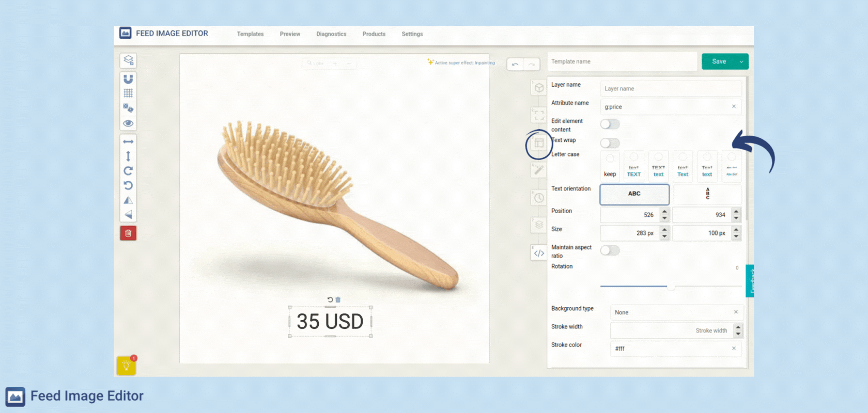Image resolution: width=868 pixels, height=413 pixels.
Task: Open the Save button dropdown arrow
Action: (x=741, y=61)
